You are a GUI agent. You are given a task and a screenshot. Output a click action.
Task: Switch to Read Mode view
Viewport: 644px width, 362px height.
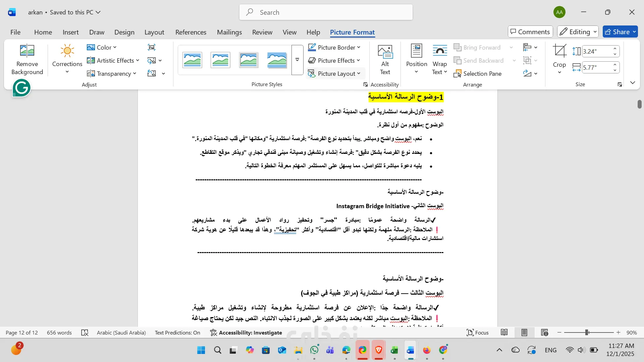tap(504, 333)
